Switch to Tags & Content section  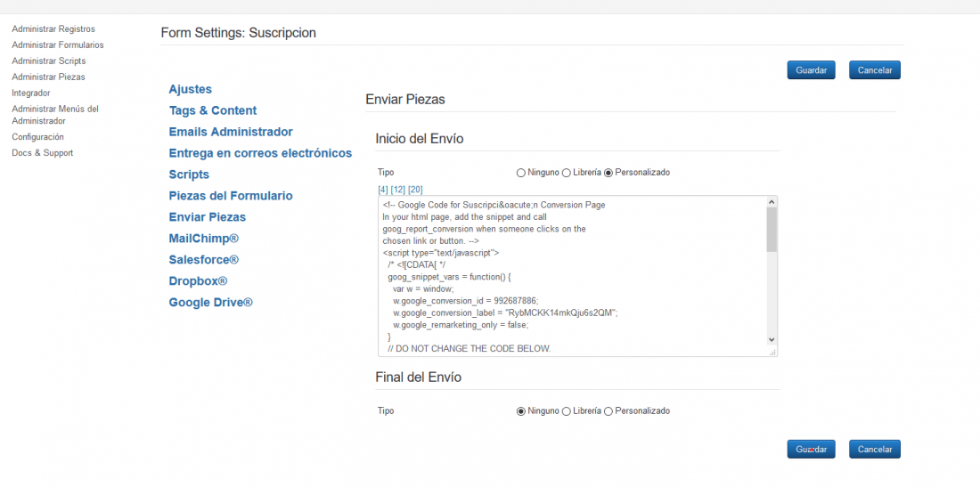coord(213,110)
